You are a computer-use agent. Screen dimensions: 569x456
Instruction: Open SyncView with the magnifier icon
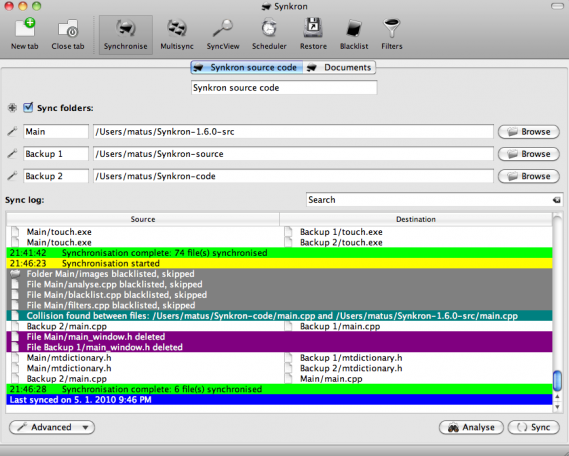click(x=223, y=35)
